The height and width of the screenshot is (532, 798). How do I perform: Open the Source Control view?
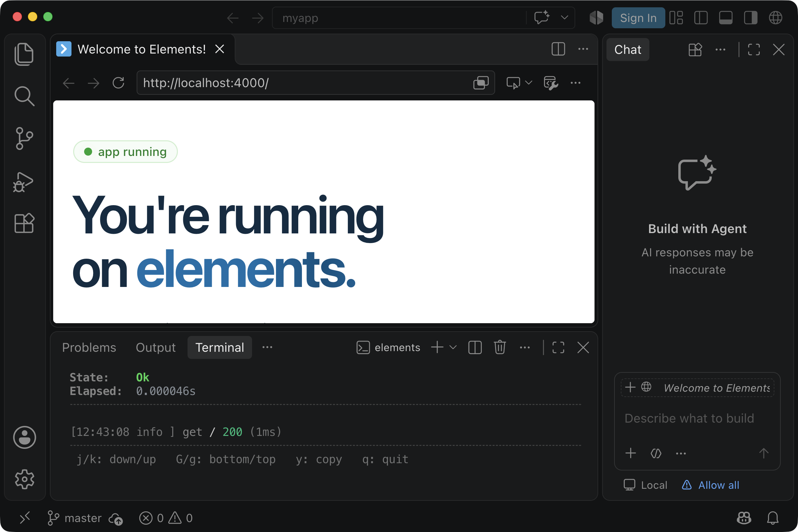click(x=24, y=138)
